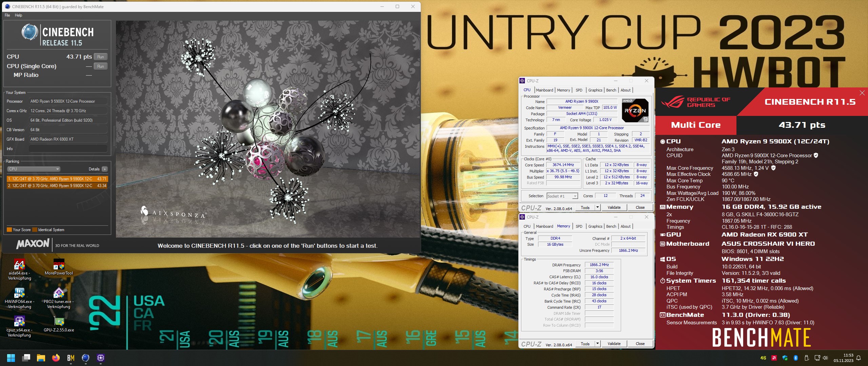Open Bluetooth tray icon

[x=796, y=358]
